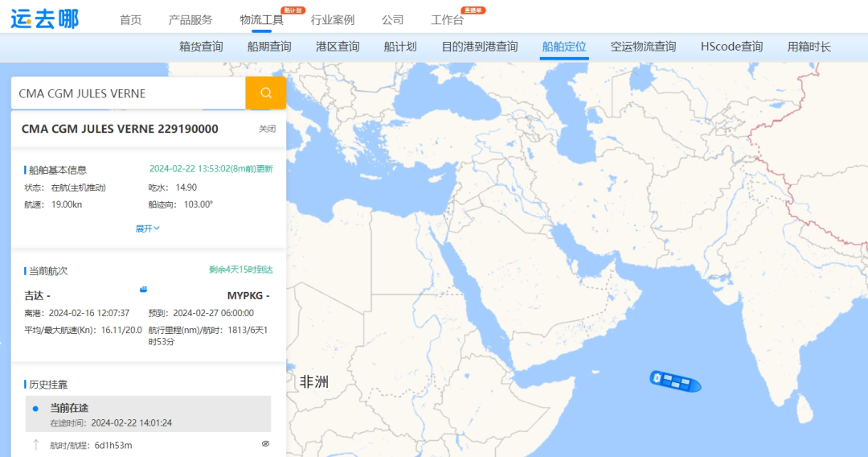Click the draft value 14.90
This screenshot has width=868, height=457.
pyautogui.click(x=186, y=187)
